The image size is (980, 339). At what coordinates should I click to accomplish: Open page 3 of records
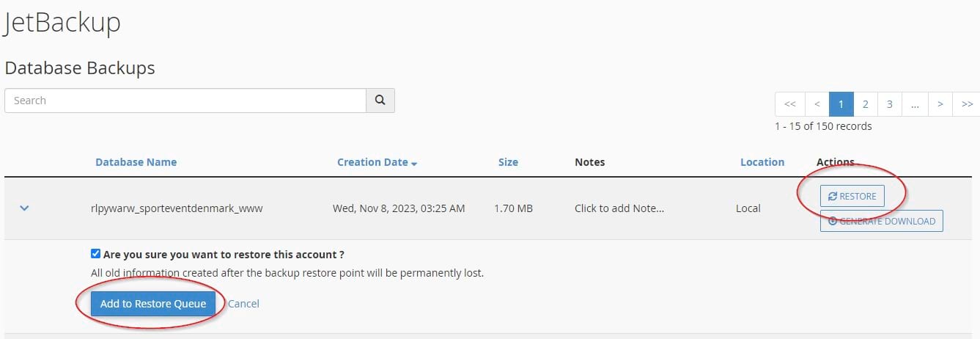889,104
